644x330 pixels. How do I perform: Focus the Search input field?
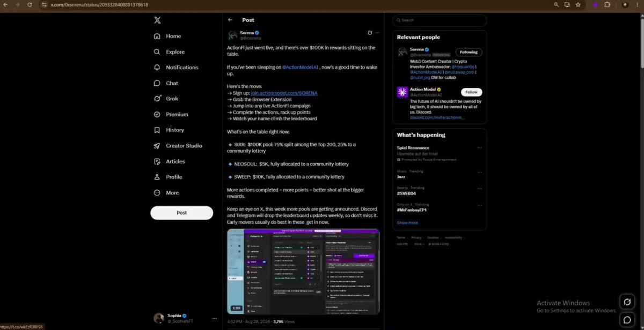click(440, 20)
